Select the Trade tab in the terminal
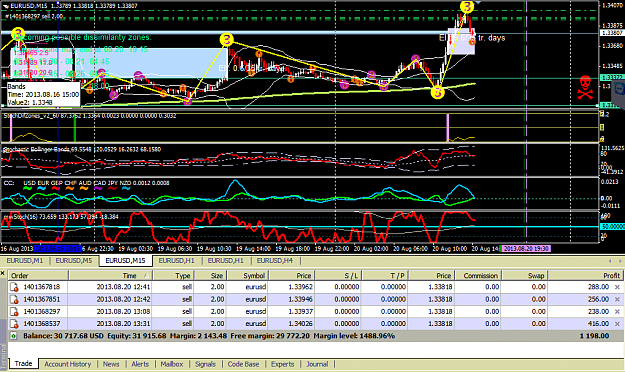 point(24,364)
